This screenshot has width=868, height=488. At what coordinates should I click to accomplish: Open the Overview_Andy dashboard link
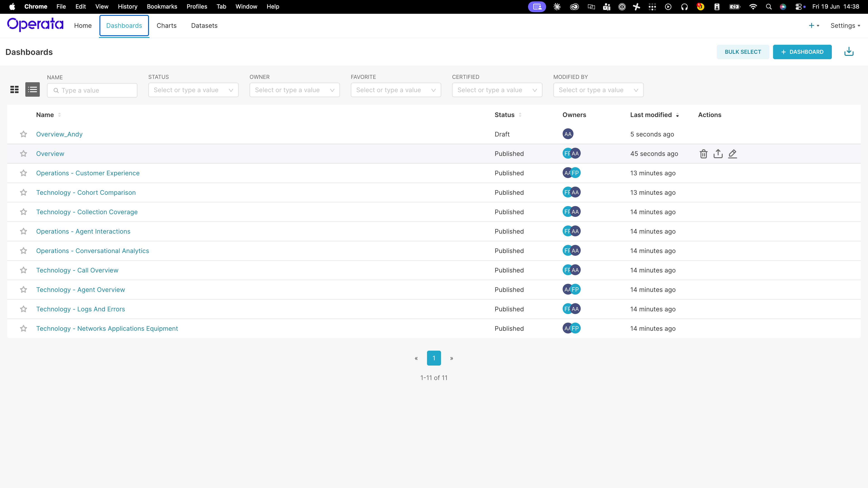59,134
